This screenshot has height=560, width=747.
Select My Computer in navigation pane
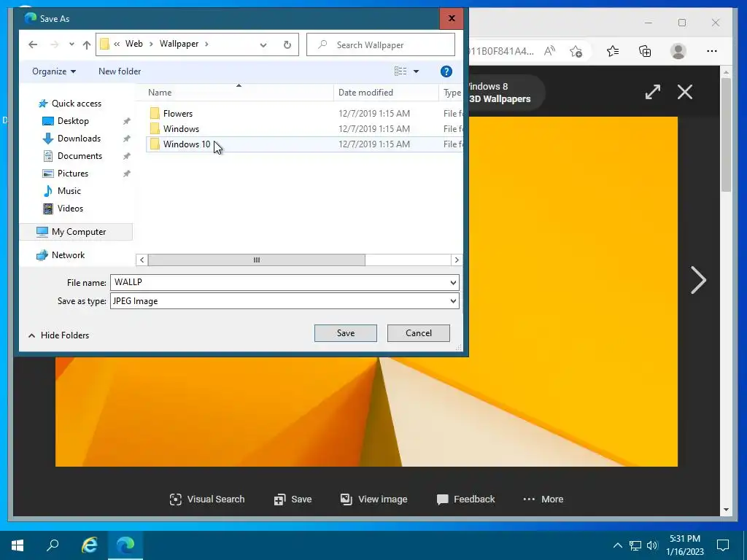79,232
